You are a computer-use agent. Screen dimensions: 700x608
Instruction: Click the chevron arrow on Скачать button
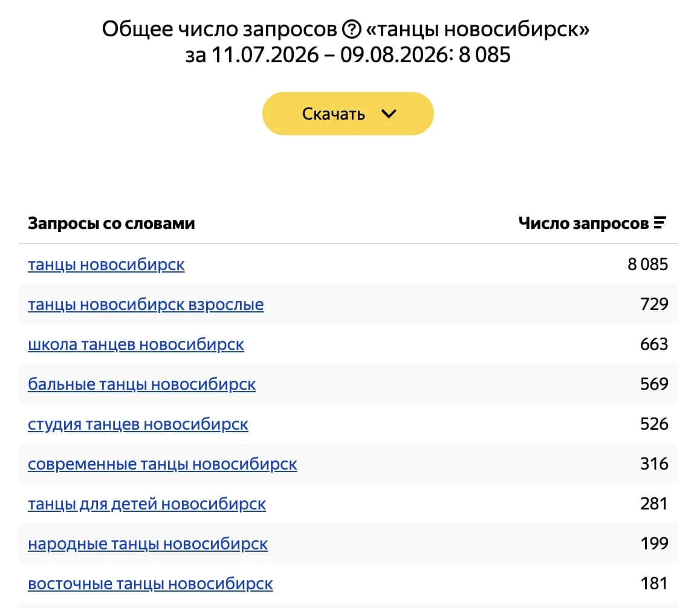(389, 114)
